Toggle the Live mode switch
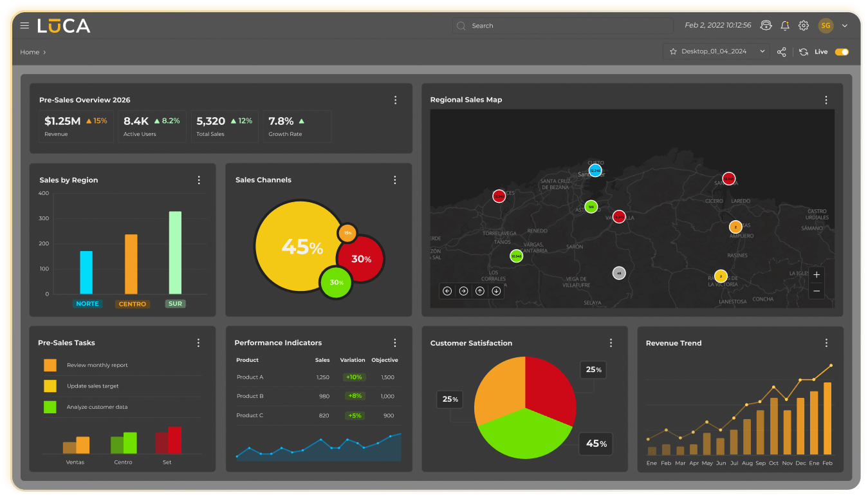This screenshot has width=868, height=497. pos(842,52)
